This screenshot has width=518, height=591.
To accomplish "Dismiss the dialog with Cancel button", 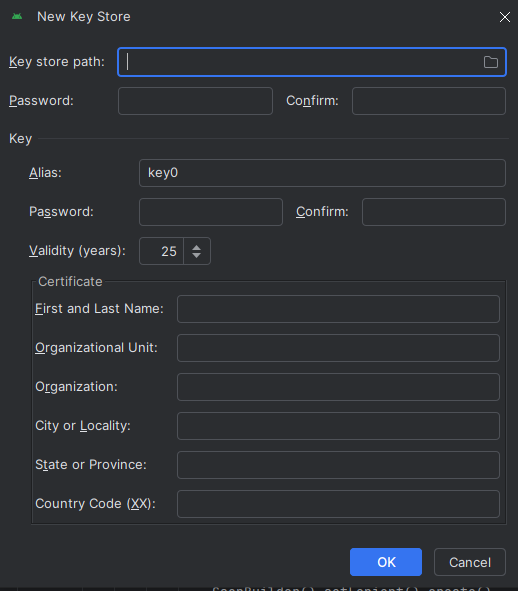I will (470, 562).
